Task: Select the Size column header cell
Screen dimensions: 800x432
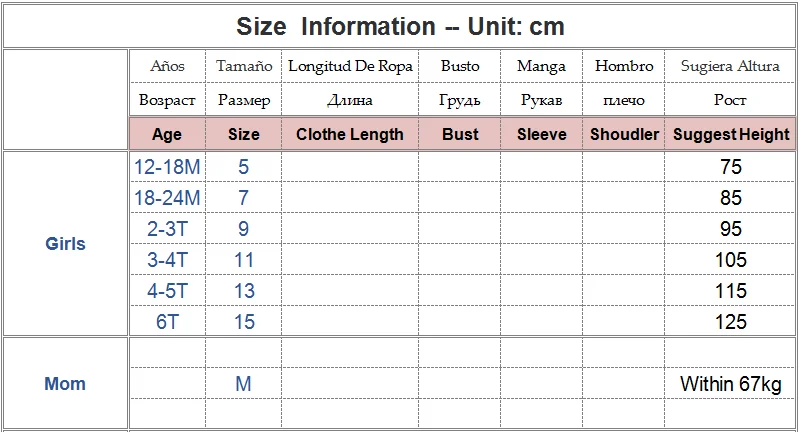Action: 243,134
